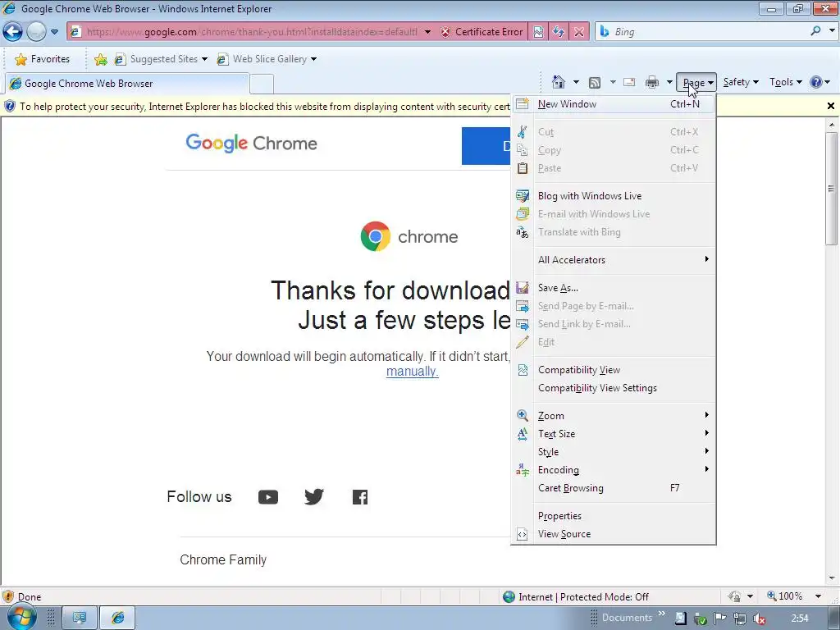Click the Google Chrome logo in header
The image size is (840, 630).
[251, 143]
